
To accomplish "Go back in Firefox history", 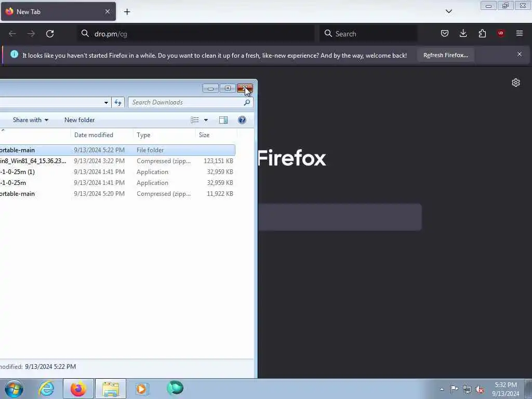I will pyautogui.click(x=12, y=34).
